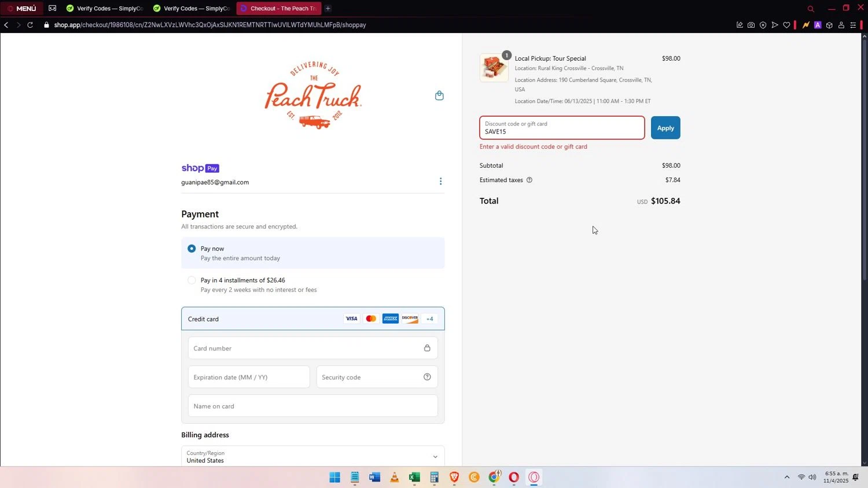
Task: Reload the checkout page
Action: [x=31, y=25]
